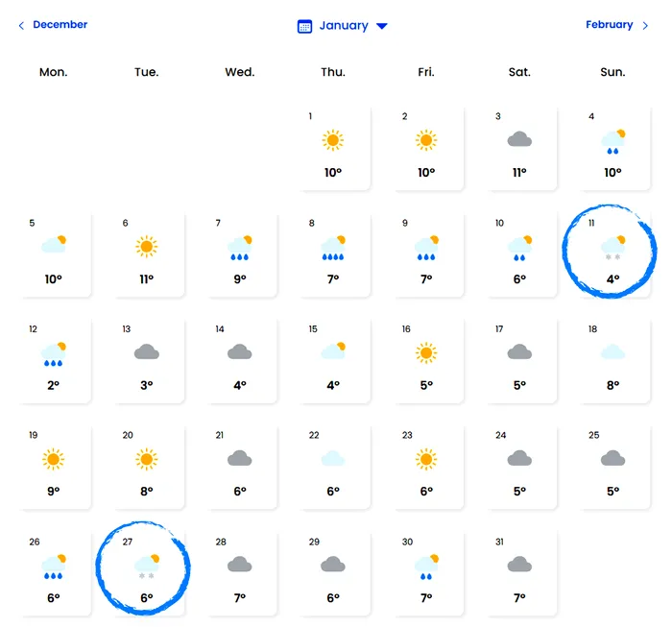The height and width of the screenshot is (627, 672).
Task: Select the January 31 day card
Action: [519, 574]
